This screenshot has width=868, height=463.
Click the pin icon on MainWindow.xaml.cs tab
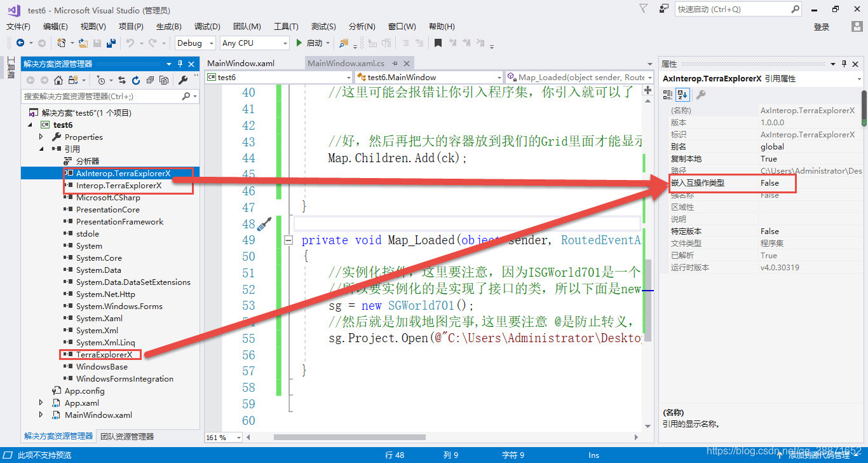click(x=395, y=64)
